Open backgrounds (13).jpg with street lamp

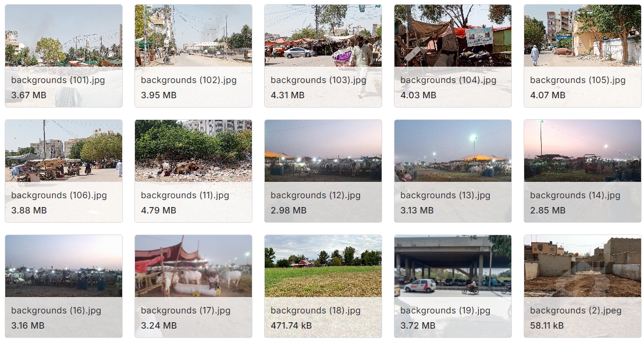[x=453, y=150]
